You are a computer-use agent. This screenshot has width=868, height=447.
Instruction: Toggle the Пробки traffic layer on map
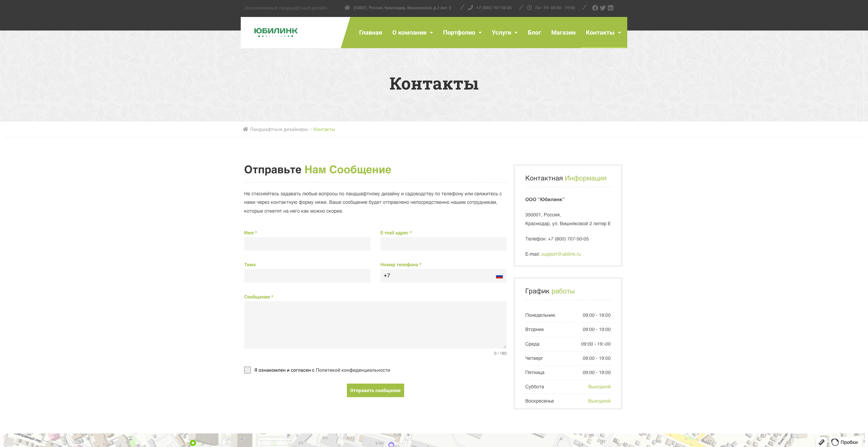click(x=846, y=442)
